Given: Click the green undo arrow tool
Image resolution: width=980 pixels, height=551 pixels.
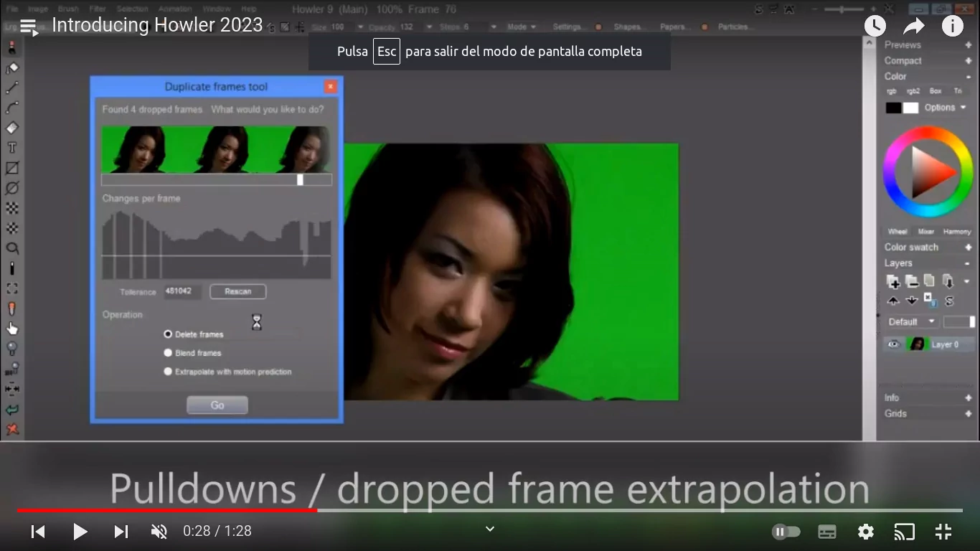Looking at the screenshot, I should [12, 410].
